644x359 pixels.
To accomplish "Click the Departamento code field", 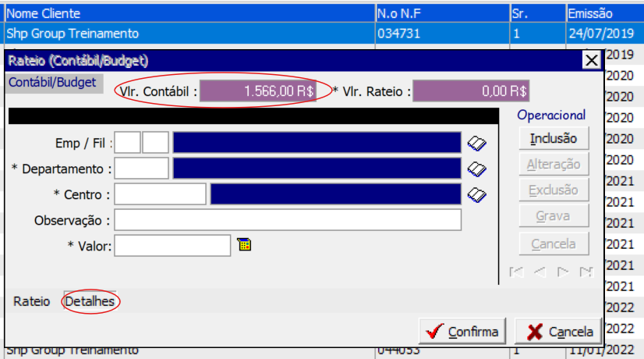I will pos(141,169).
